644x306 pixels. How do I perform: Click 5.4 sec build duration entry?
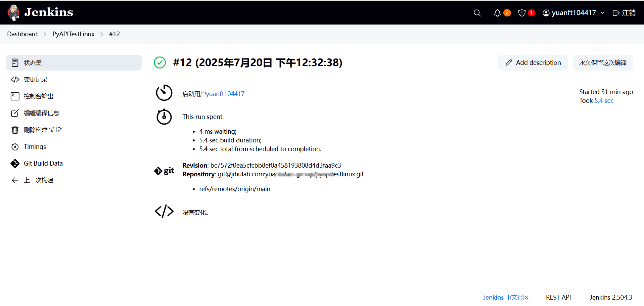pyautogui.click(x=230, y=140)
